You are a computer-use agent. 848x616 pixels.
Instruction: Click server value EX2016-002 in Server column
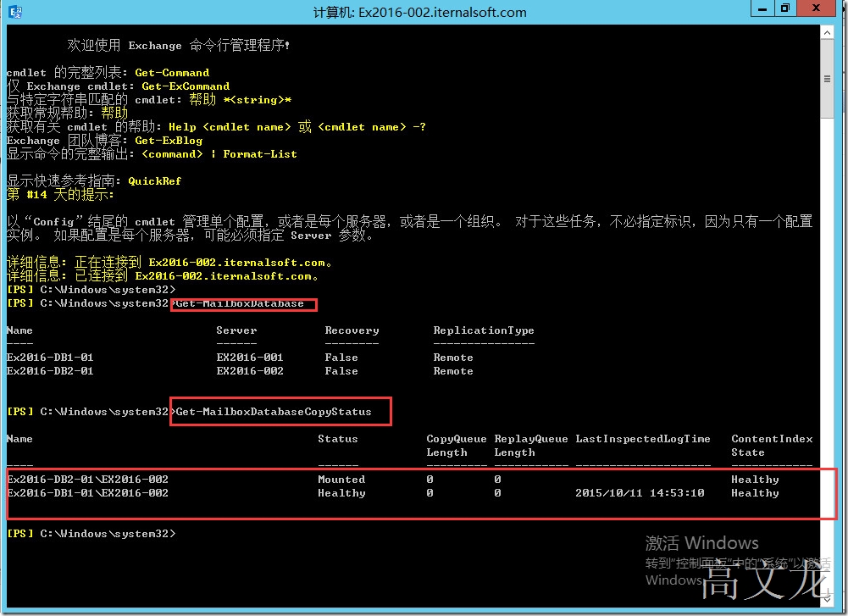pos(250,371)
